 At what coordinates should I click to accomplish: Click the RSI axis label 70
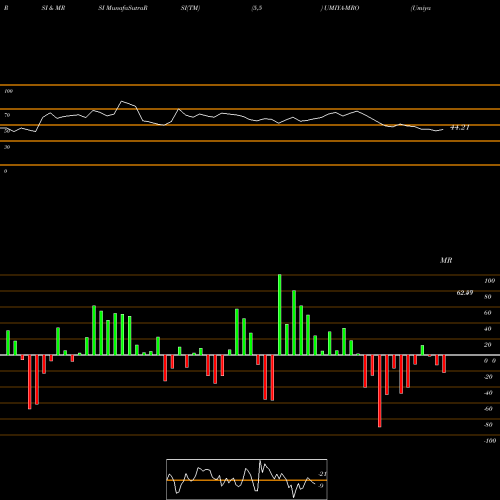pyautogui.click(x=7, y=115)
